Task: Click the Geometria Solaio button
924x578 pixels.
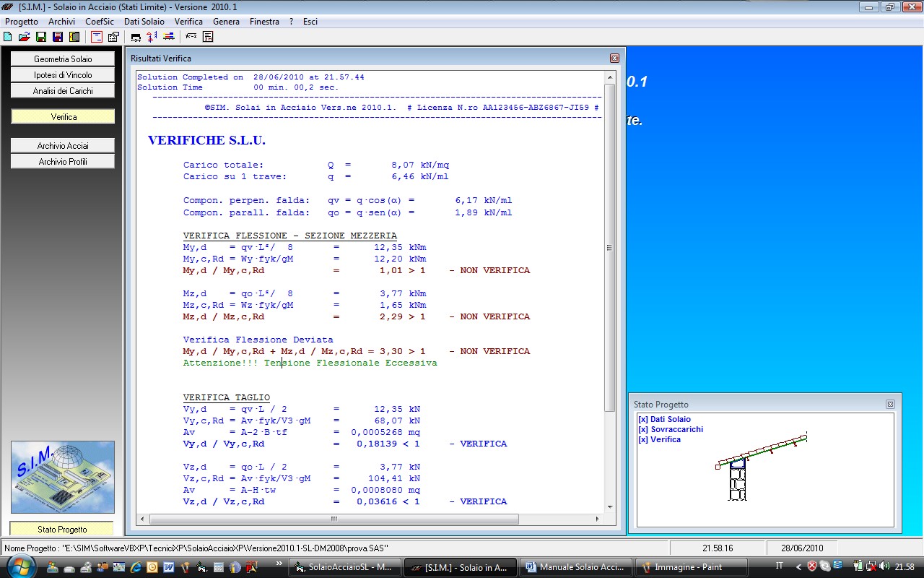Action: 63,59
